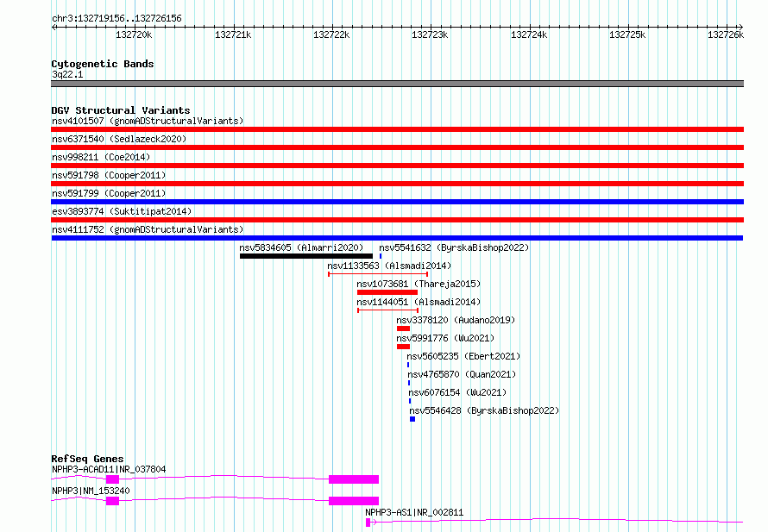The height and width of the screenshot is (532, 768).
Task: Select the nsv5541632 ByrskaBishop2022 label
Action: (454, 247)
